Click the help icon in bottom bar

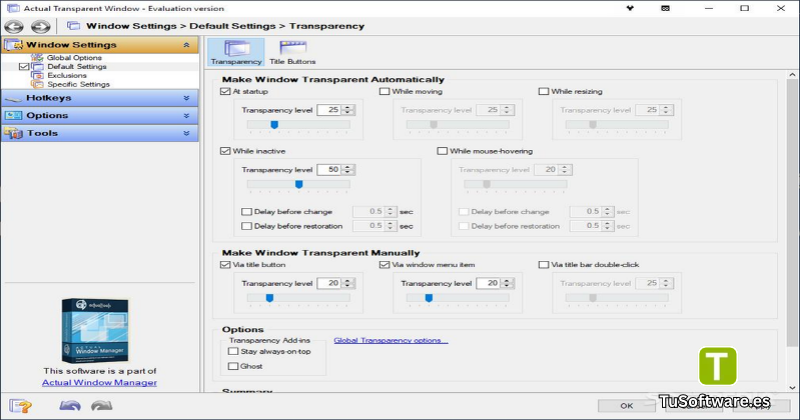(20, 406)
